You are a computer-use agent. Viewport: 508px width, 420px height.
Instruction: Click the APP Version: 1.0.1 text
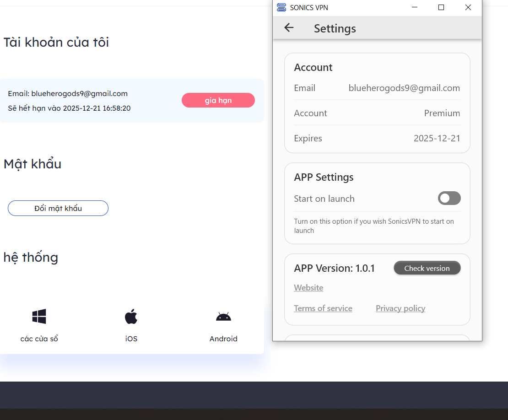(335, 268)
